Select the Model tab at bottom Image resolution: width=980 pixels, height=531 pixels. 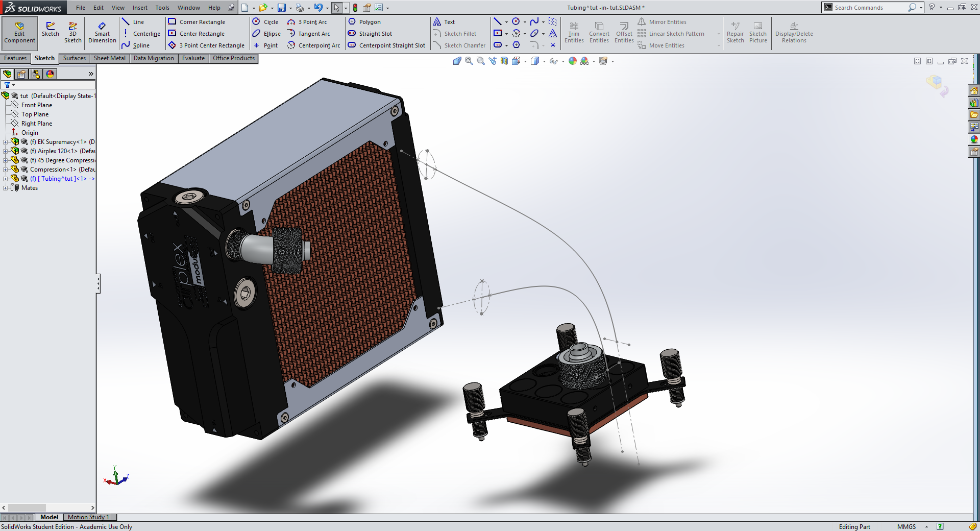coord(49,517)
